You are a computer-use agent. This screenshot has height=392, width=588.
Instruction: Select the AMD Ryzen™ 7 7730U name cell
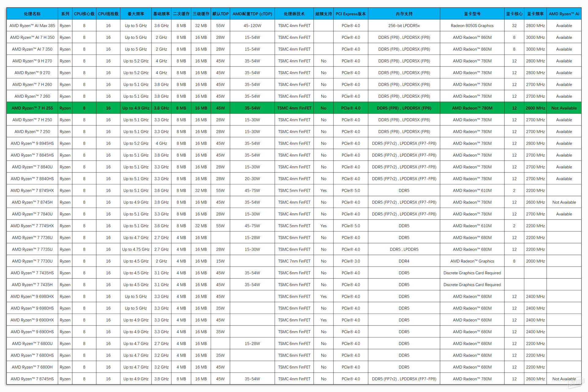pyautogui.click(x=32, y=261)
